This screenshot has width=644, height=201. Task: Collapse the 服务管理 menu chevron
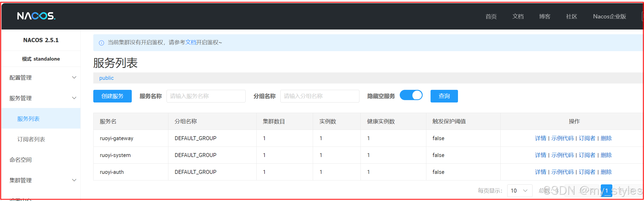click(x=74, y=98)
